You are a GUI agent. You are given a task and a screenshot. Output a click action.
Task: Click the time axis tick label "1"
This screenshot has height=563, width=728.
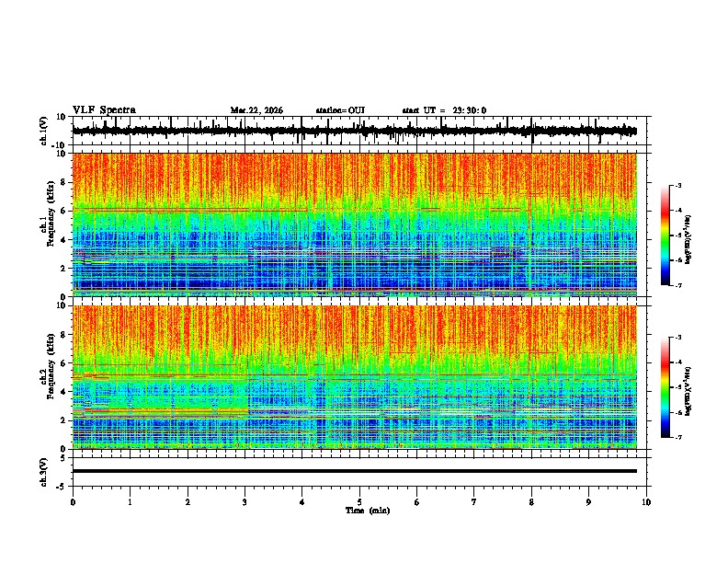(130, 502)
